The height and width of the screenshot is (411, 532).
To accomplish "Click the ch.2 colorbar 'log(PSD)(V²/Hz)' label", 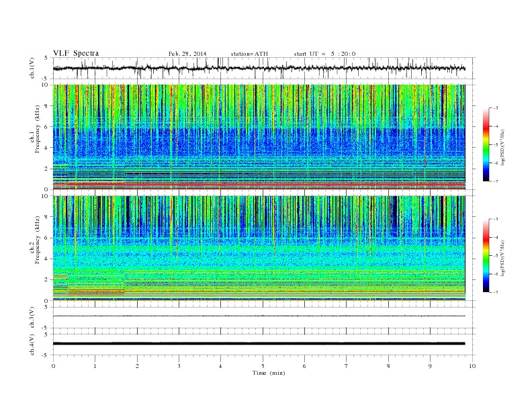I will click(x=502, y=258).
